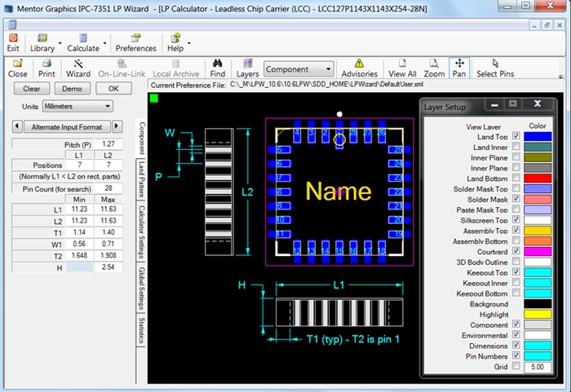Select the Zoom tool icon
Viewport: 571px width, 392px height.
click(434, 64)
